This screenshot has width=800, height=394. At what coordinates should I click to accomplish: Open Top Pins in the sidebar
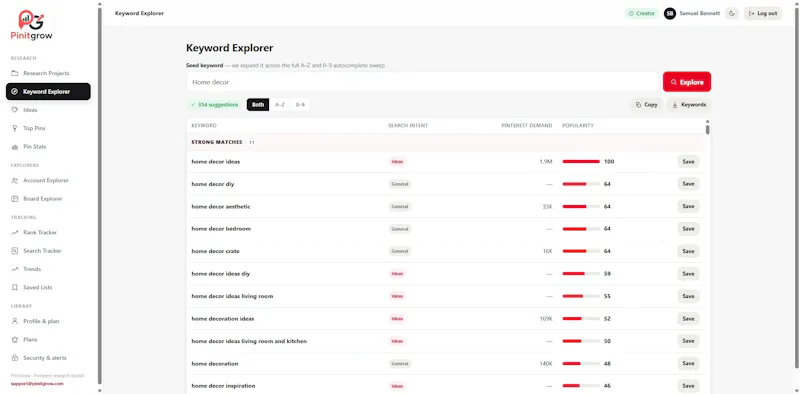tap(48, 128)
